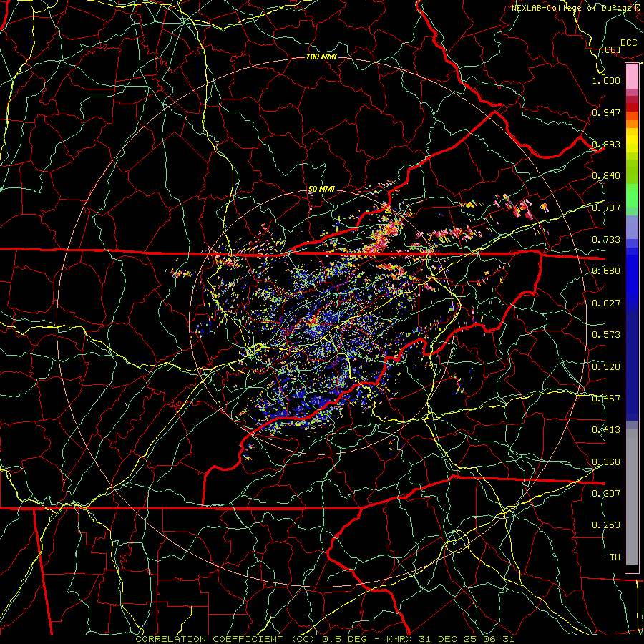Click the [CC] units label
This screenshot has height=644, width=644.
[x=610, y=49]
